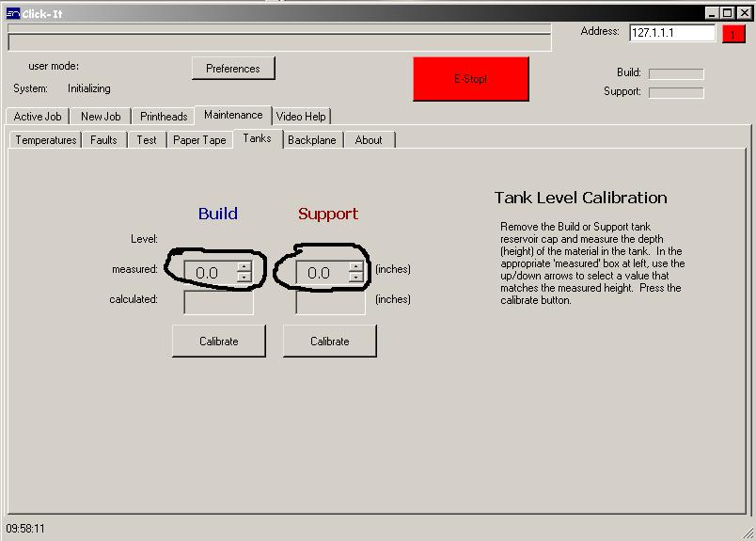
Task: Increase the Support measured level with up arrow
Action: [x=355, y=267]
